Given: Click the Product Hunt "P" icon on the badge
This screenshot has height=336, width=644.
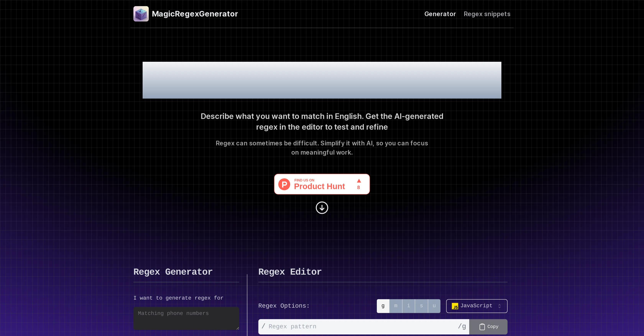Looking at the screenshot, I should (x=284, y=184).
